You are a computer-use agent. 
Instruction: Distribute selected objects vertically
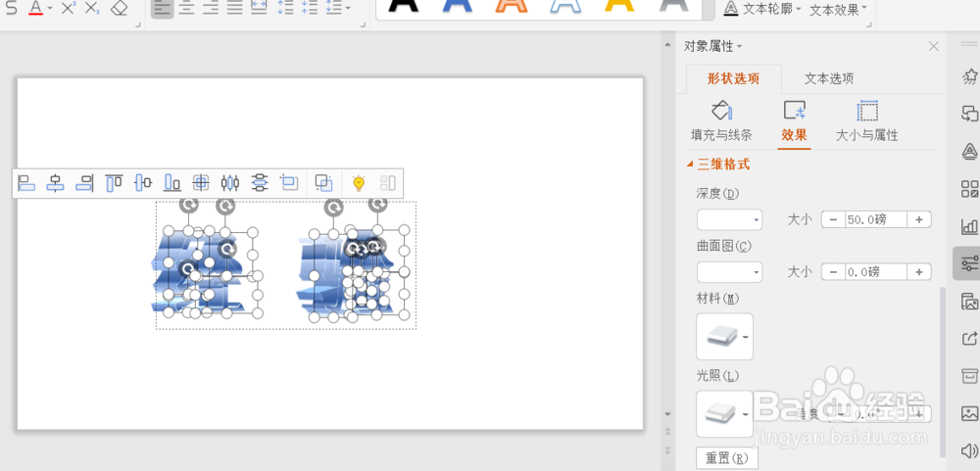click(x=260, y=183)
